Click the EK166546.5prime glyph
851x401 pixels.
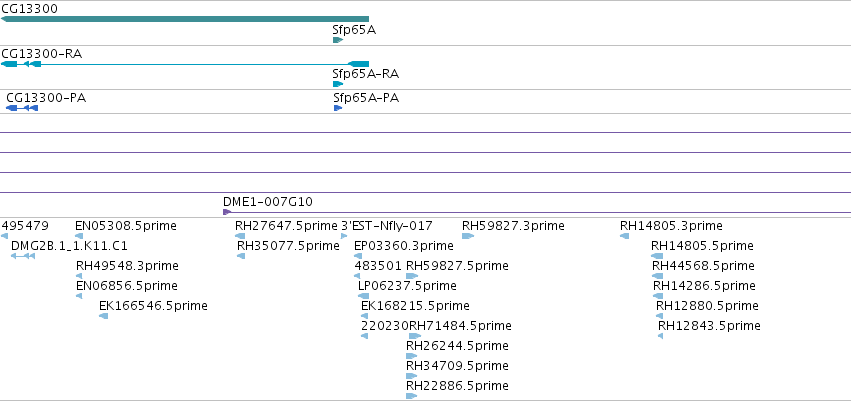click(x=104, y=316)
